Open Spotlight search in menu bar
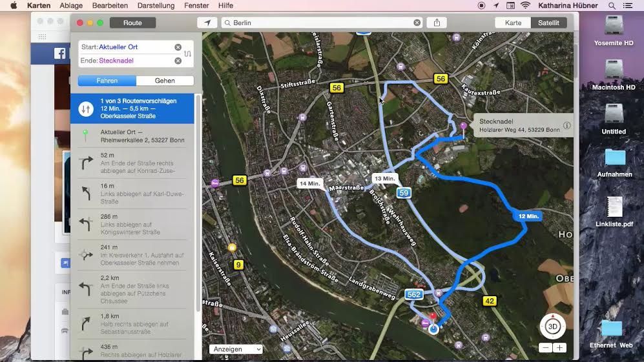 point(612,5)
